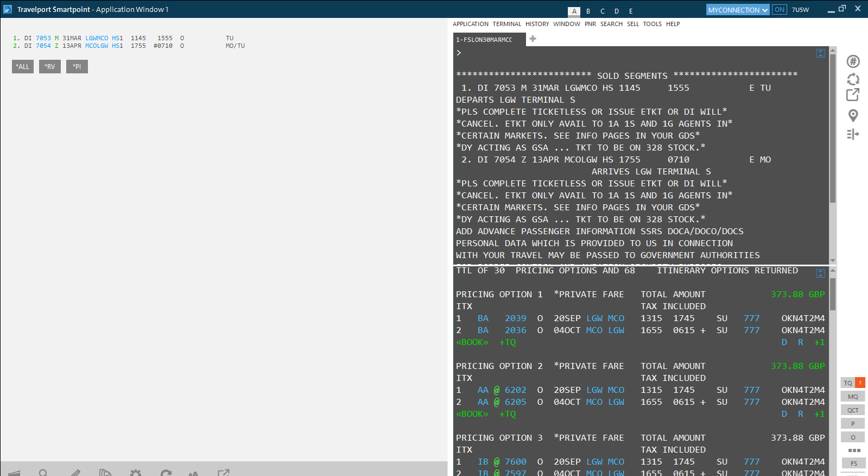Switch to window tab B
This screenshot has width=868, height=476.
coord(588,11)
